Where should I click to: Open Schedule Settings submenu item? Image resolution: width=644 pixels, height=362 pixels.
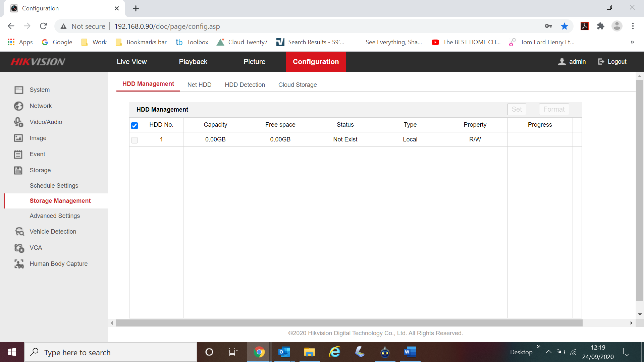point(54,186)
